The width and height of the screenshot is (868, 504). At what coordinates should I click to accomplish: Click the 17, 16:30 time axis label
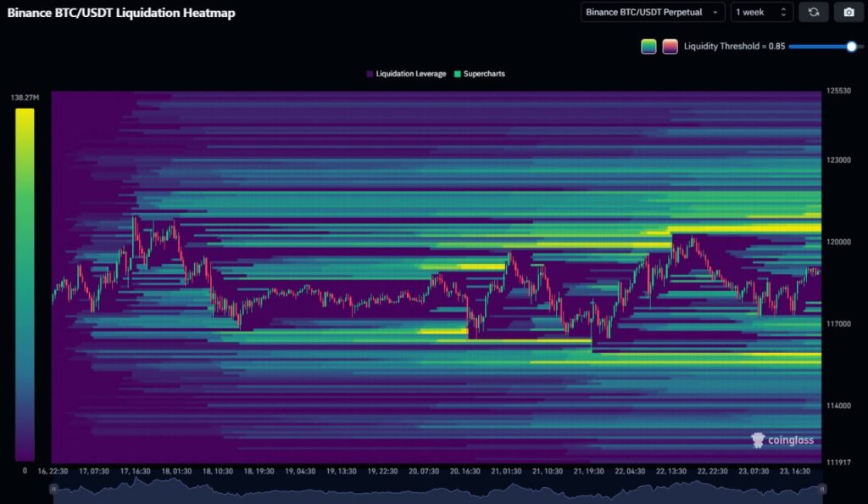[135, 471]
